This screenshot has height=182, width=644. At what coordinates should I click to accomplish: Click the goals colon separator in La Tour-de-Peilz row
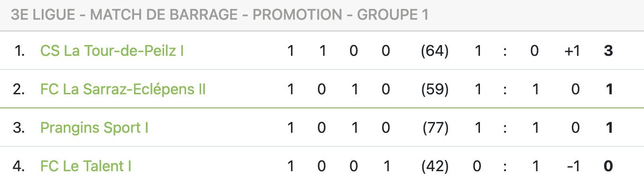[x=505, y=51]
